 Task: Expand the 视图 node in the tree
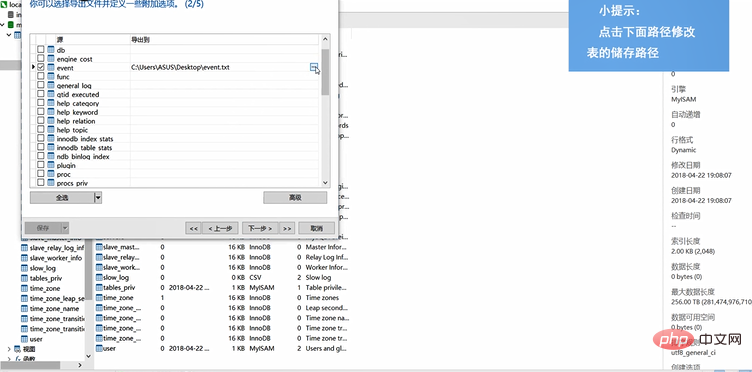pos(9,349)
